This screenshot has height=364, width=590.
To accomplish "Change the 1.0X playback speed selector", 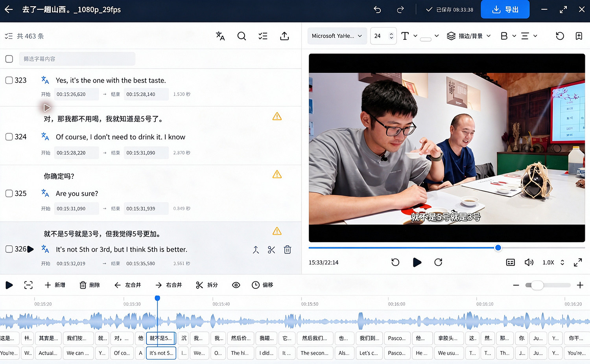I will point(554,263).
